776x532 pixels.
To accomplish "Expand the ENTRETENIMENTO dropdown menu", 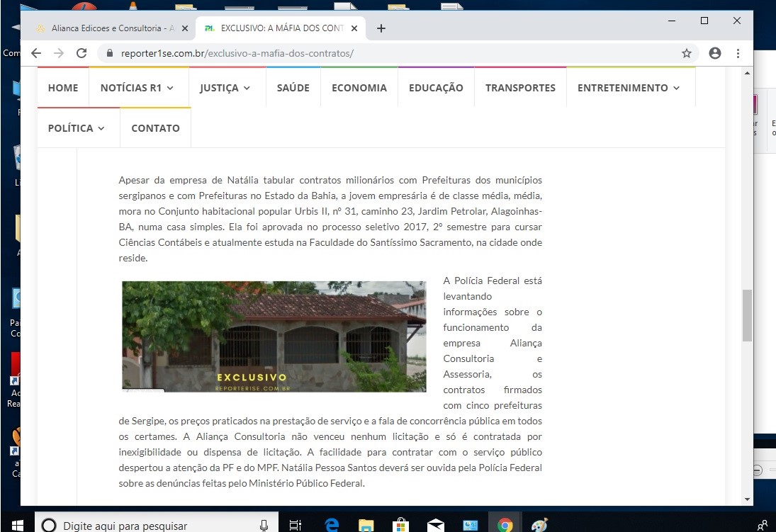I will (628, 88).
